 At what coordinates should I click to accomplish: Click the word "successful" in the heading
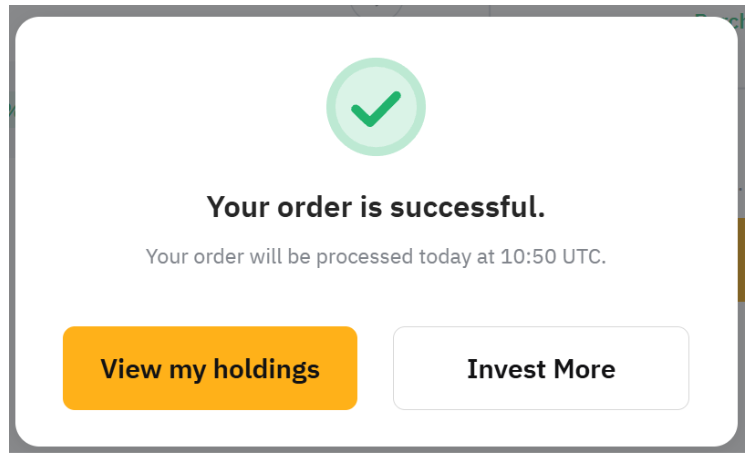(x=467, y=207)
